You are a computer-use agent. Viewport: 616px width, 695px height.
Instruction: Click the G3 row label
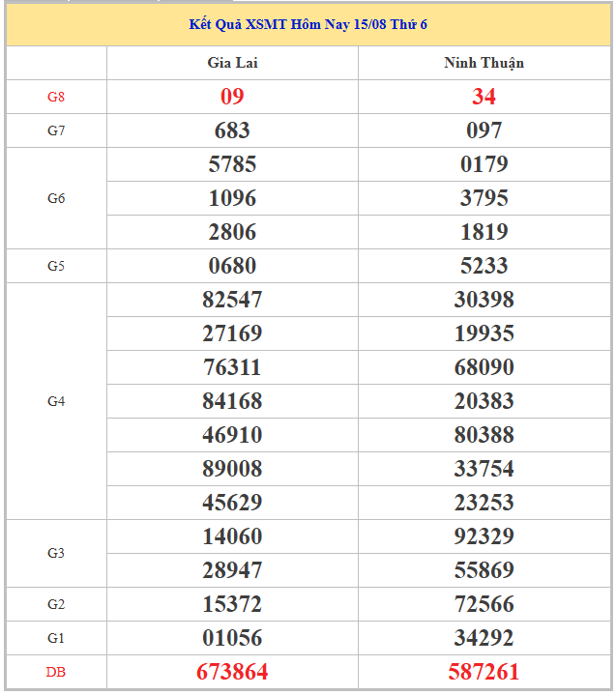tap(56, 553)
